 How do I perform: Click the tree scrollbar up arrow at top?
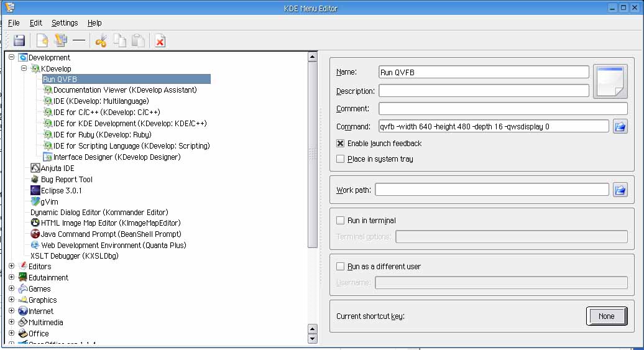[313, 57]
